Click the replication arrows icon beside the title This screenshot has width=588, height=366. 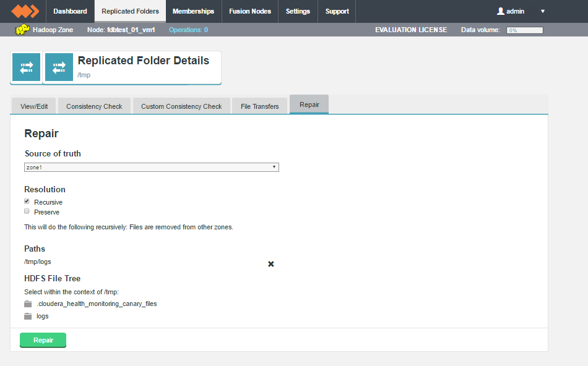(59, 67)
